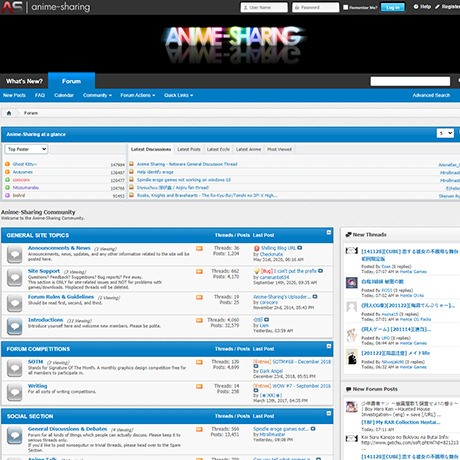The image size is (460, 460).
Task: Click the Introductions forum speech-bubble icon
Action: click(x=15, y=326)
